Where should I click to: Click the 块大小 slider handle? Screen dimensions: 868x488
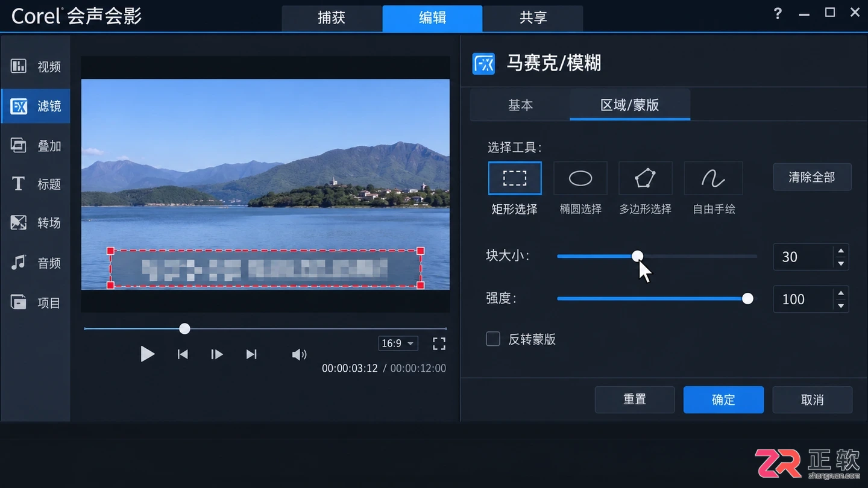[x=637, y=256]
